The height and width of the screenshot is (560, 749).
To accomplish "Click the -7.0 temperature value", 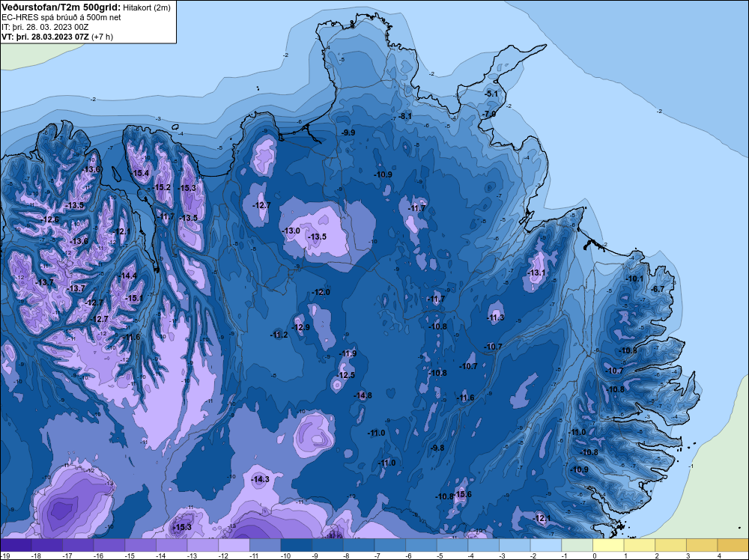I will pos(489,114).
